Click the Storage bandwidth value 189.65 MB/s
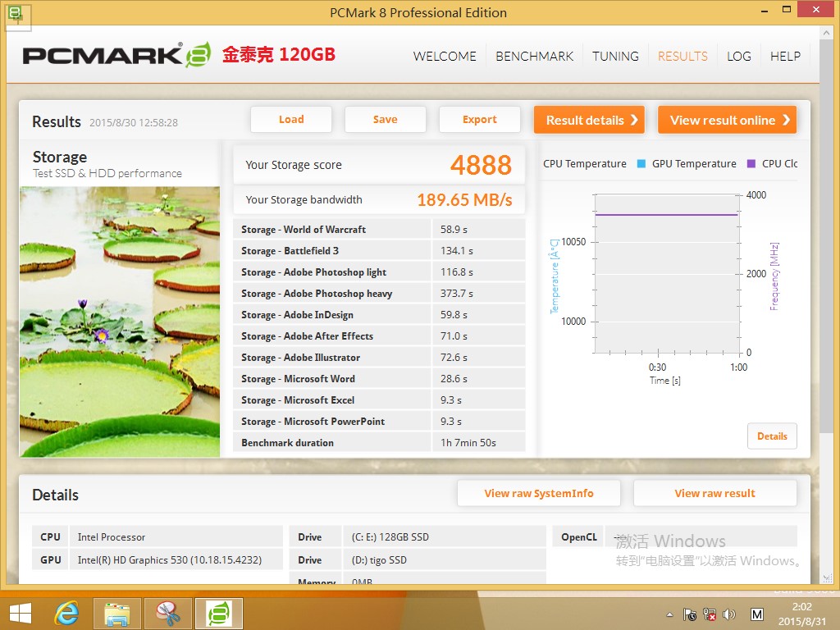This screenshot has width=840, height=630. [464, 200]
